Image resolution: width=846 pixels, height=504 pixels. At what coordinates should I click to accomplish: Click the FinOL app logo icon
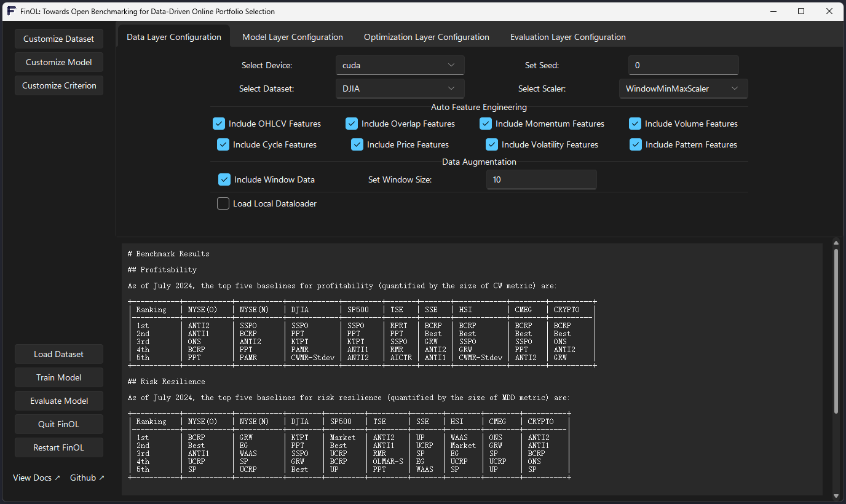point(12,11)
